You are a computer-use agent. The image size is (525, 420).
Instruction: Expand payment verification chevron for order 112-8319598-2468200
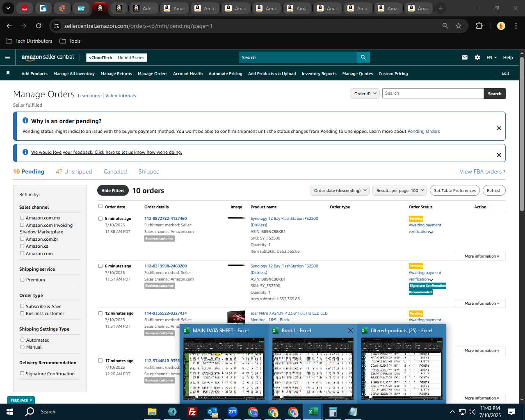click(x=431, y=280)
